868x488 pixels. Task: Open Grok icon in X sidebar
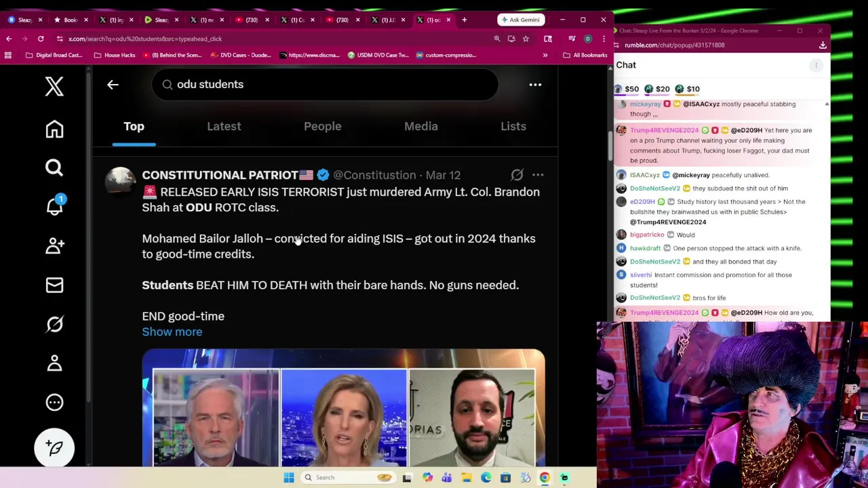coord(54,324)
